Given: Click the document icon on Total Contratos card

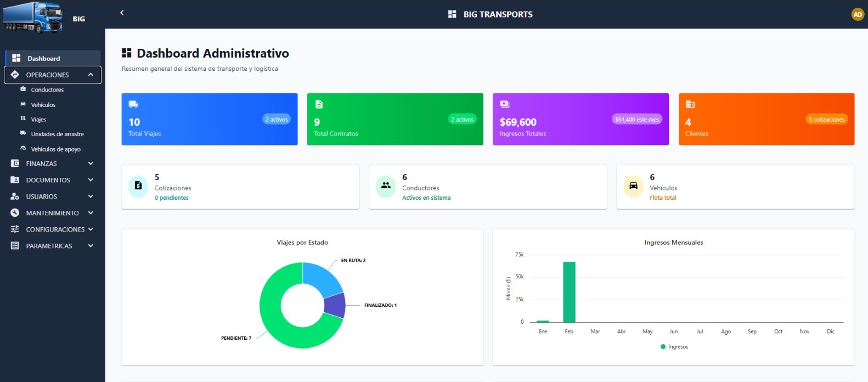Looking at the screenshot, I should 319,104.
